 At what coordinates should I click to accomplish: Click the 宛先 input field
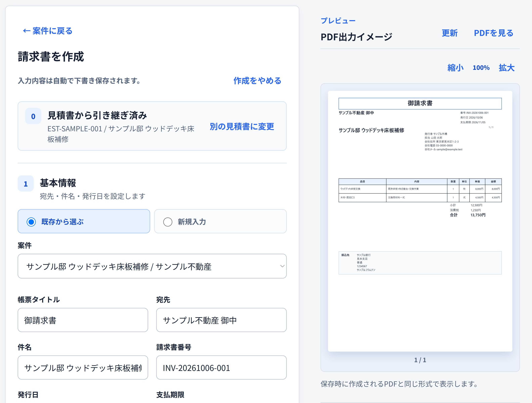221,320
